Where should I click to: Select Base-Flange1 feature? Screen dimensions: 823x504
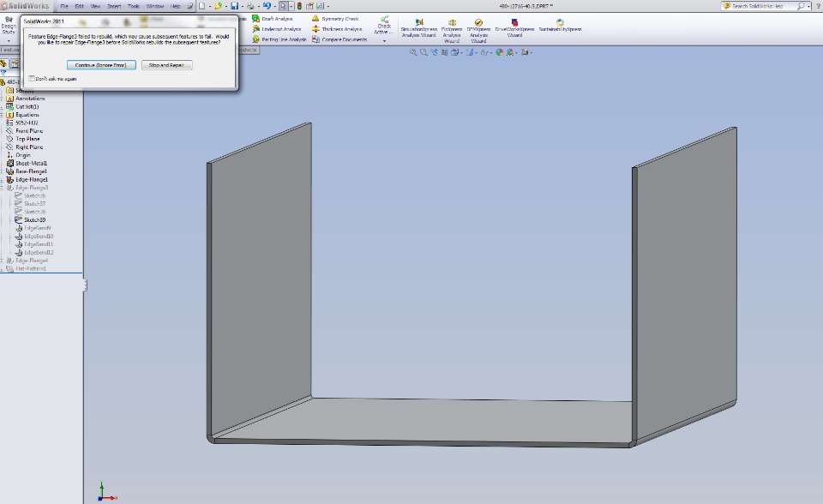(x=31, y=171)
